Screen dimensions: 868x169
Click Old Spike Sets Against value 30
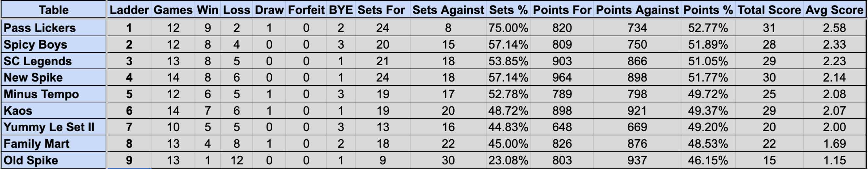pos(448,160)
